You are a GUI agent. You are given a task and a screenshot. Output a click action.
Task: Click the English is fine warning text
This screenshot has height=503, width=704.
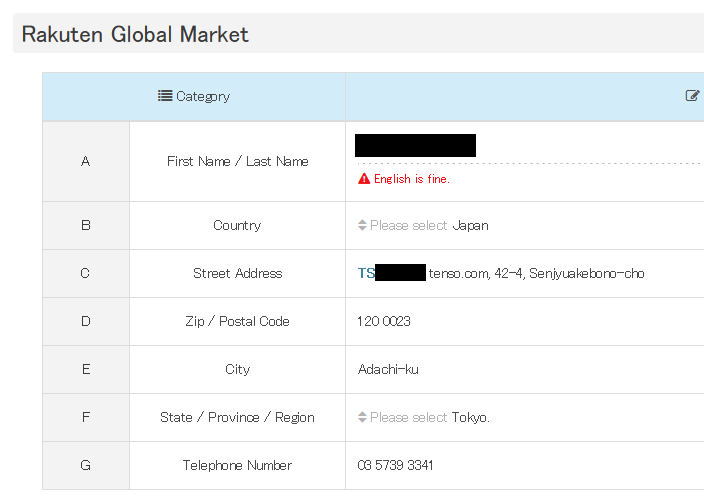[412, 179]
